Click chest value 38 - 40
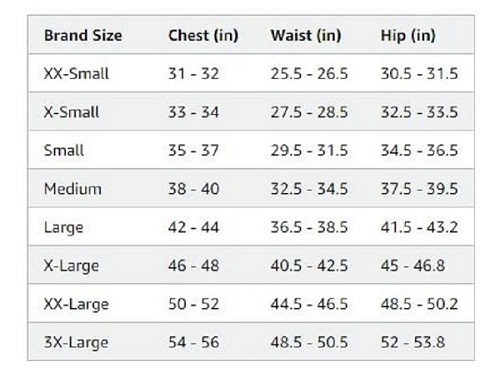The height and width of the screenshot is (379, 500). (x=194, y=189)
